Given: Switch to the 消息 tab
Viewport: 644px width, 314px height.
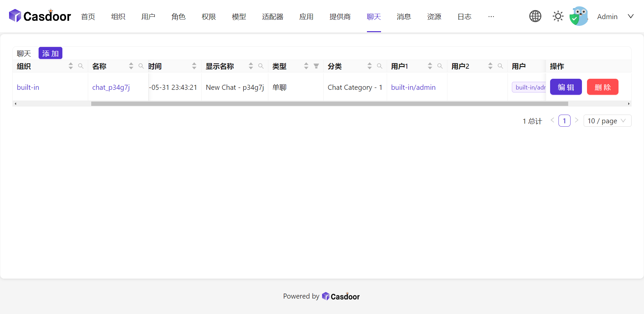Looking at the screenshot, I should (x=404, y=16).
